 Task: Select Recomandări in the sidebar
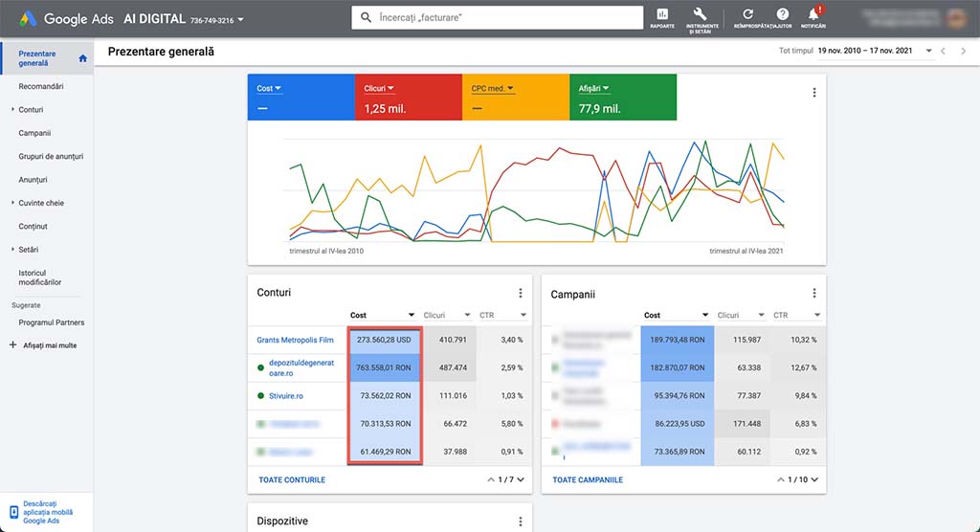click(x=41, y=86)
